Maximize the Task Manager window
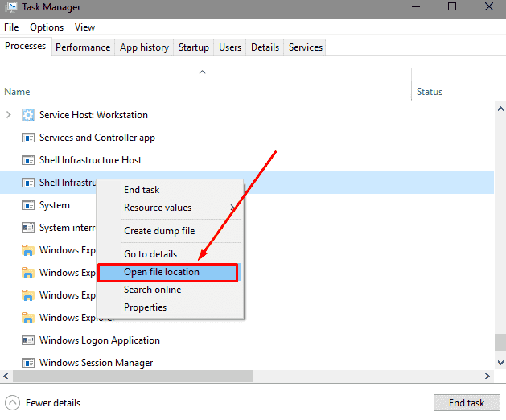 452,6
